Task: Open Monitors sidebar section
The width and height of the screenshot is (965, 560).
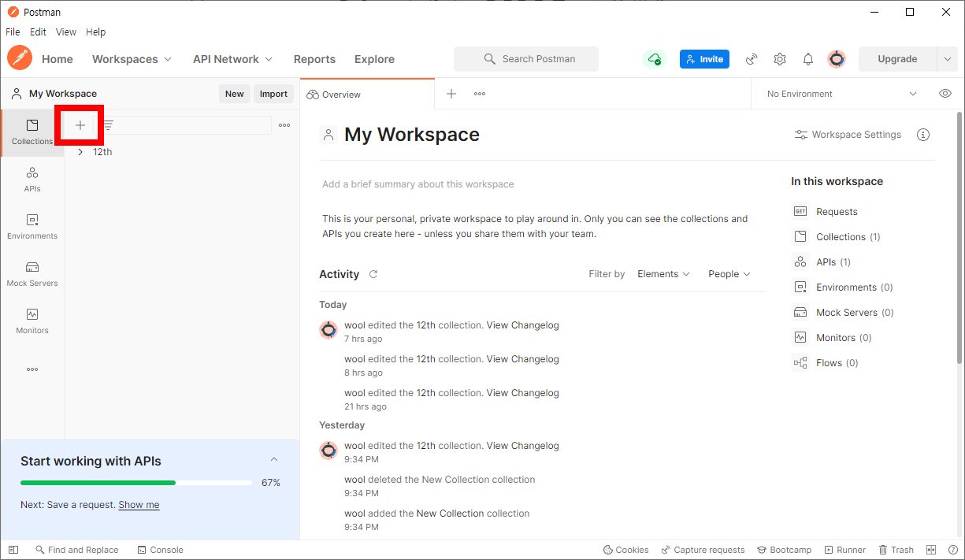Action: (32, 321)
